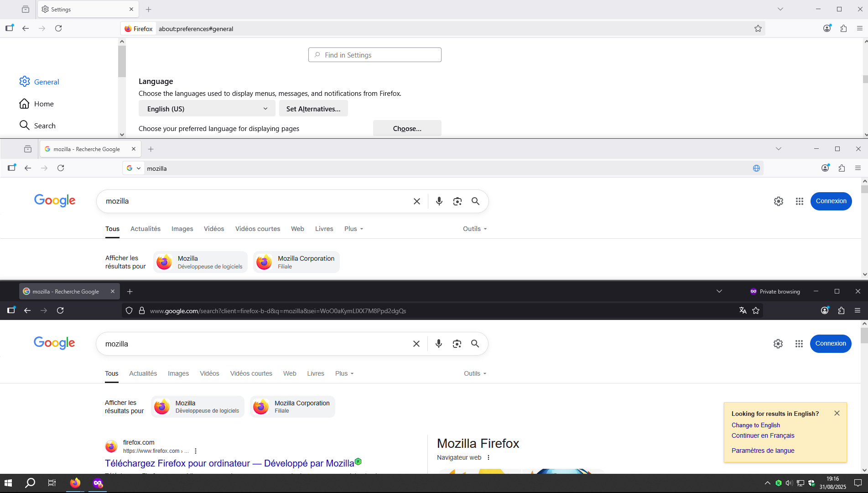Click the Change to English link
This screenshot has height=493, width=868.
point(756,425)
